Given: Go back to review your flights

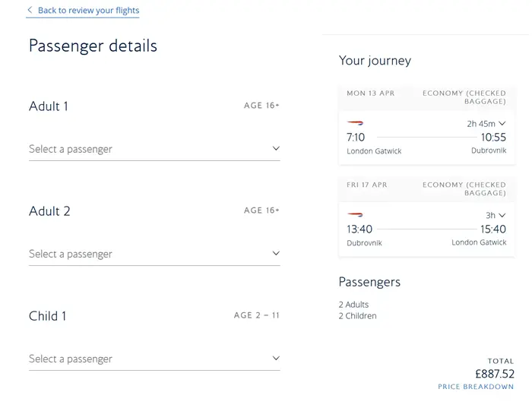Looking at the screenshot, I should [88, 11].
